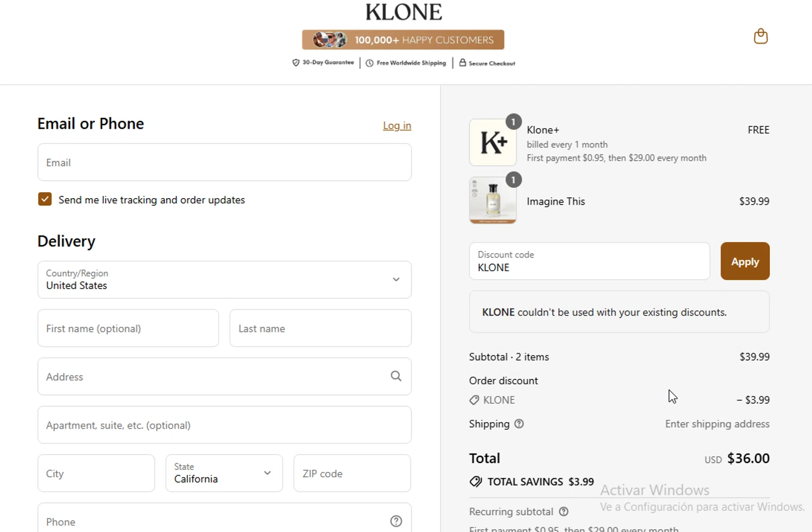The image size is (812, 532).
Task: Click the 'Enter shipping address' text
Action: point(717,424)
